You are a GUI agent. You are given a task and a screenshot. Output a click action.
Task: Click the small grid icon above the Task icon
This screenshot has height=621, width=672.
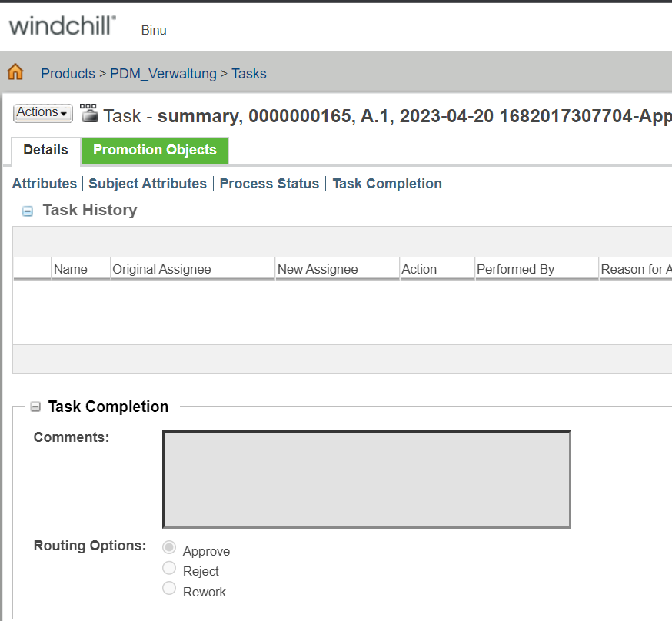pyautogui.click(x=88, y=105)
